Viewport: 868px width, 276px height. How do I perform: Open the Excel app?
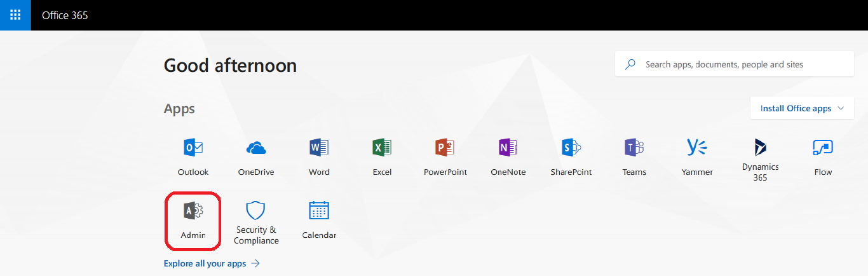[382, 156]
